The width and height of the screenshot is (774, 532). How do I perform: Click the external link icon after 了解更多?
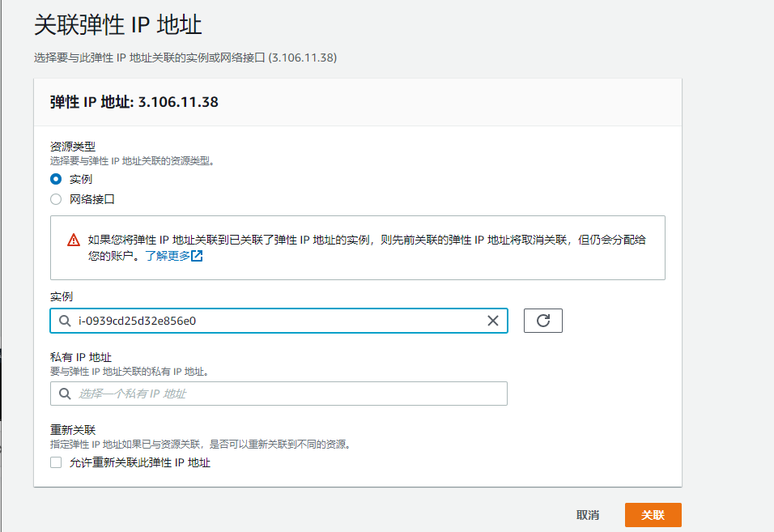coord(197,256)
